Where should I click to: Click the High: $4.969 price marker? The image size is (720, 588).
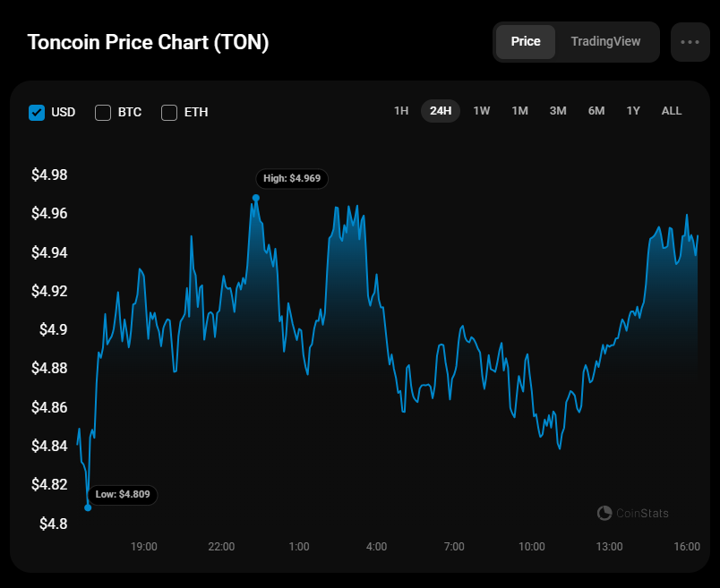292,179
